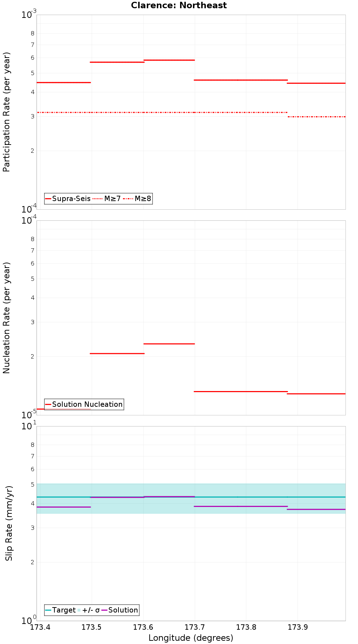
Task: Click the M≥7 dotted legend marker
Action: click(97, 199)
